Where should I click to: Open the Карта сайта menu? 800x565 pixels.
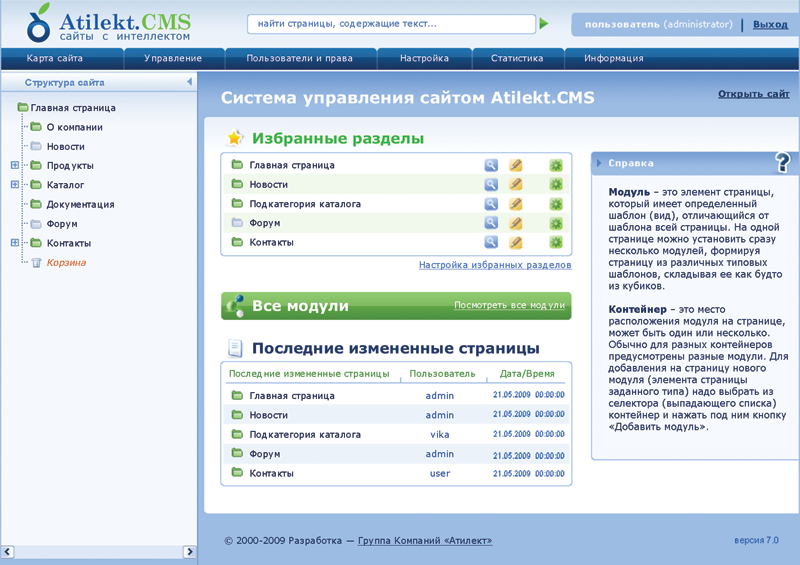(55, 58)
